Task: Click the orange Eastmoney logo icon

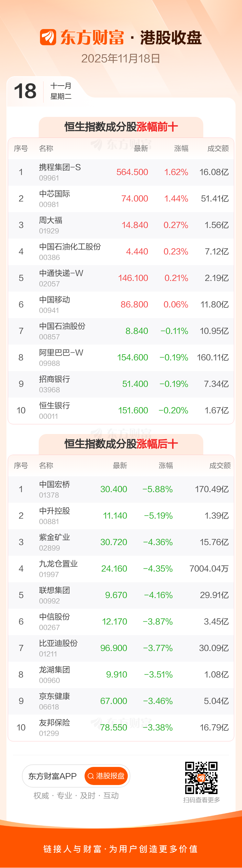Action: coord(48,37)
